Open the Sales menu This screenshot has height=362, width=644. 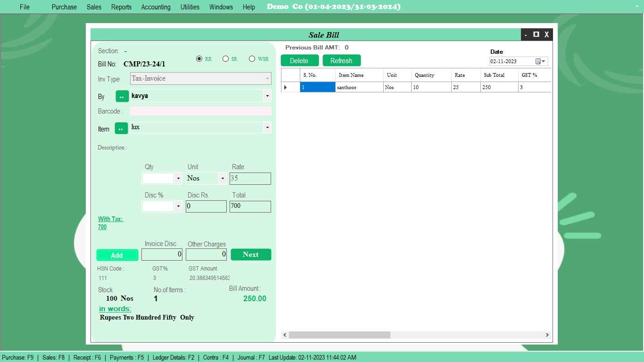[x=94, y=7]
